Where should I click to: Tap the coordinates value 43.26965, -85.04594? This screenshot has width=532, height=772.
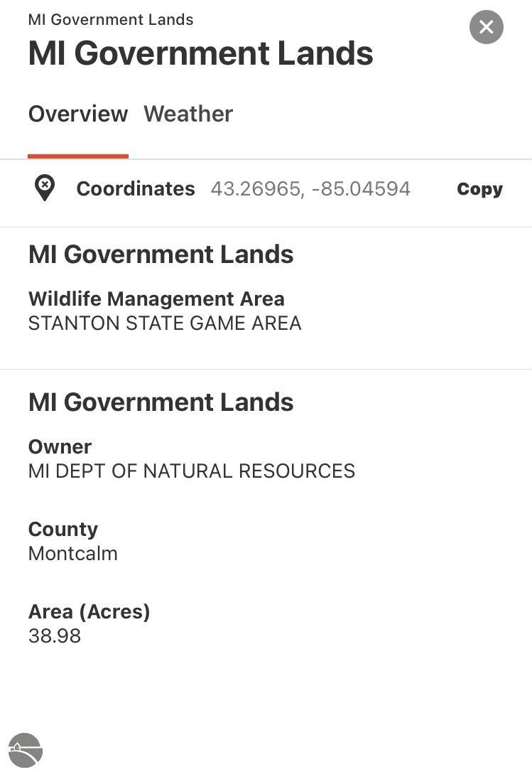[x=310, y=188]
